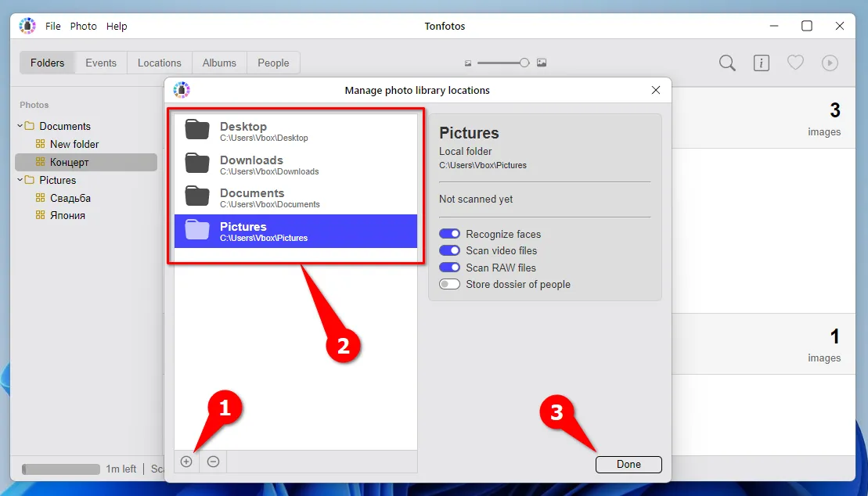Close the Manage photo library locations dialog

click(656, 90)
